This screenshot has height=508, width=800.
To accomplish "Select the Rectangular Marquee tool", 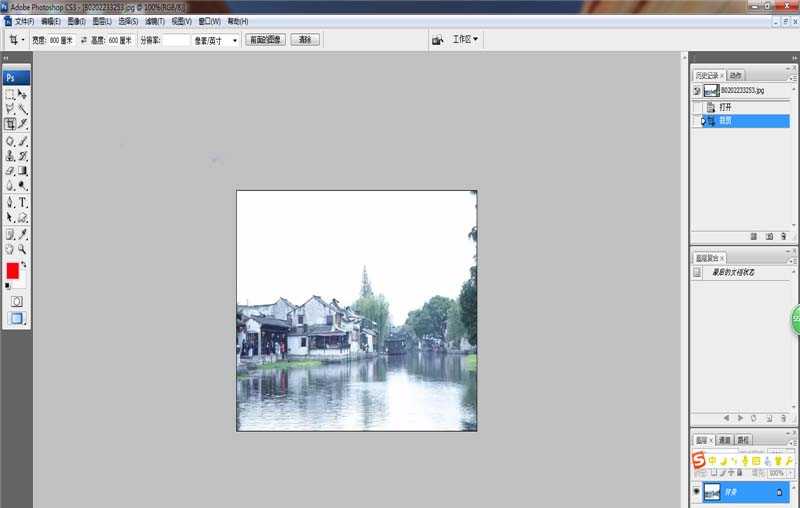I will (10, 94).
